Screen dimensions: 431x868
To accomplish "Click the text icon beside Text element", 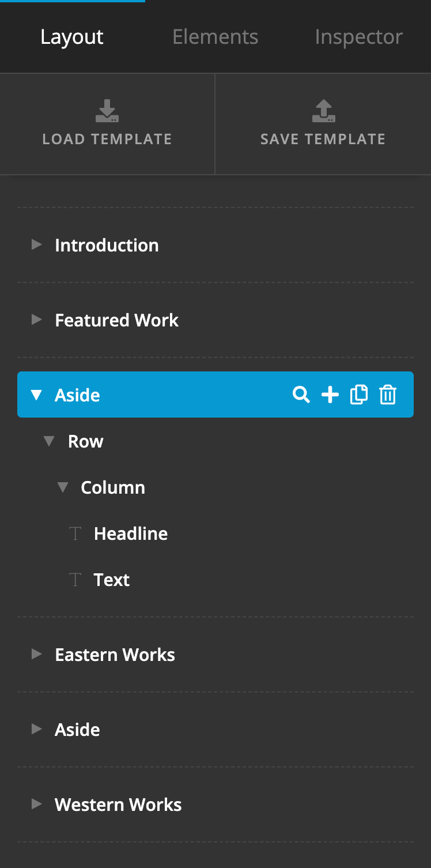I will (75, 579).
